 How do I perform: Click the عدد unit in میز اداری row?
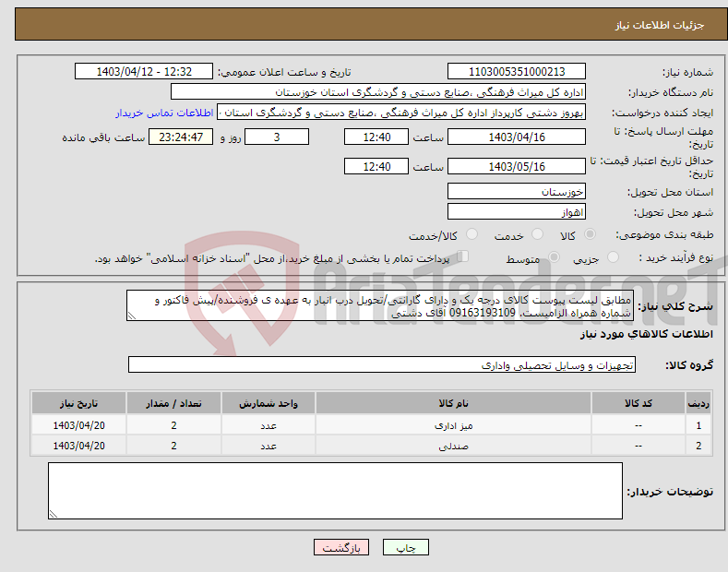[269, 425]
